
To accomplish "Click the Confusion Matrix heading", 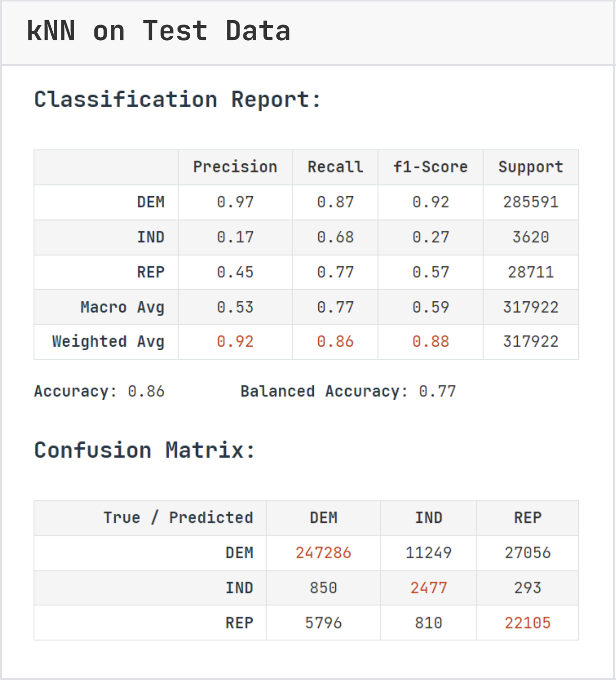I will [x=144, y=450].
